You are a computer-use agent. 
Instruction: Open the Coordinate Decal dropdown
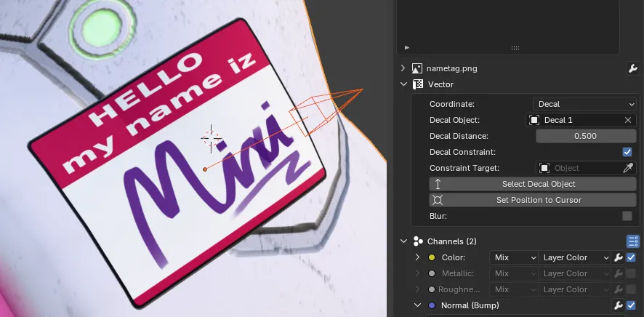click(x=585, y=104)
